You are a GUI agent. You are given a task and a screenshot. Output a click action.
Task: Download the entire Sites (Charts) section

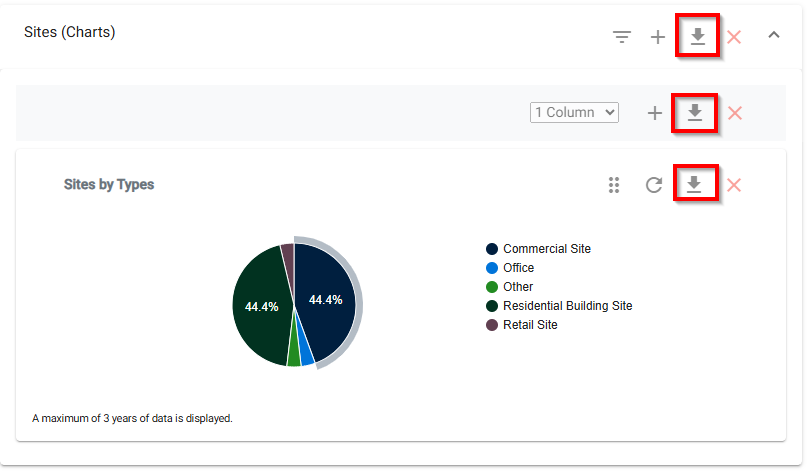698,36
